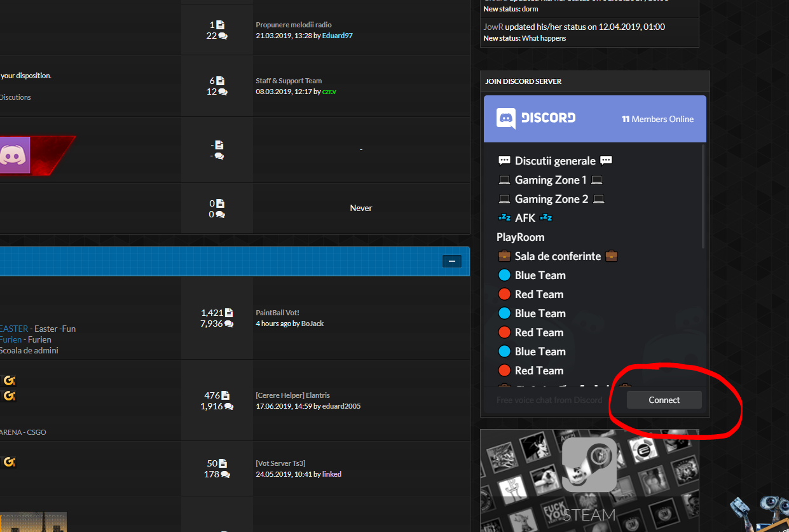Click the Discord logo in widget header
This screenshot has width=789, height=532.
click(x=535, y=118)
